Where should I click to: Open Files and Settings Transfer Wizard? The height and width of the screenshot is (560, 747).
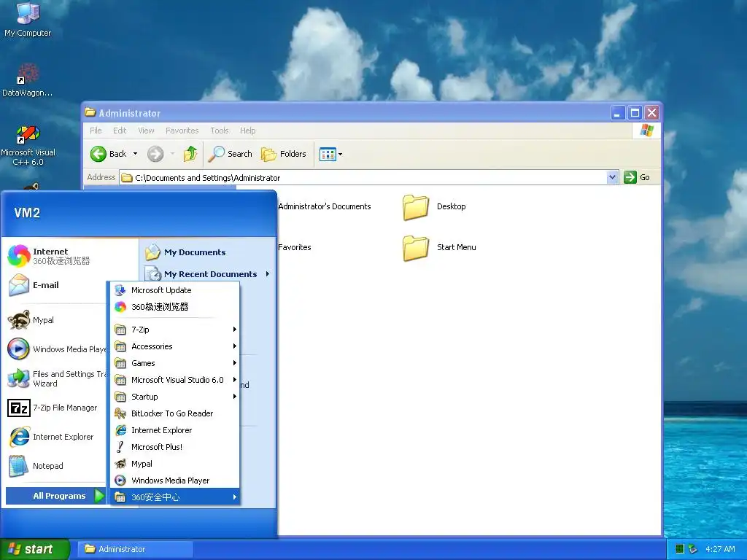pyautogui.click(x=56, y=378)
